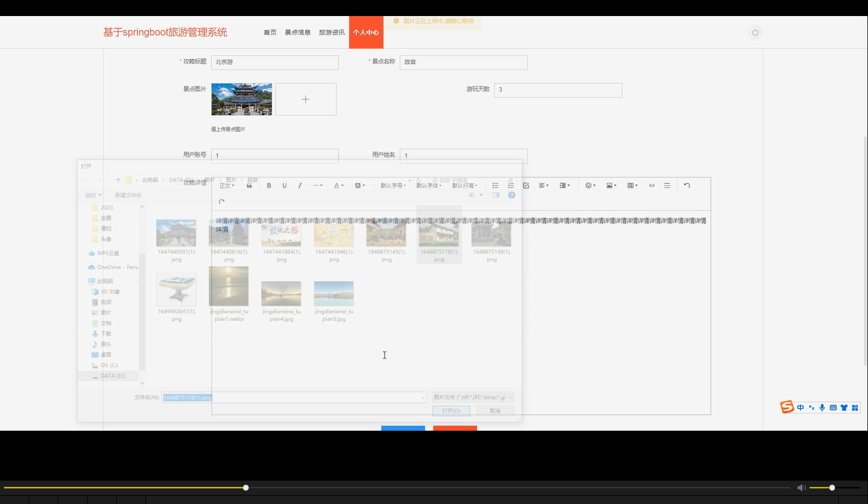Click 新建文件夹 in the Open dialog
The width and height of the screenshot is (868, 504).
[128, 195]
